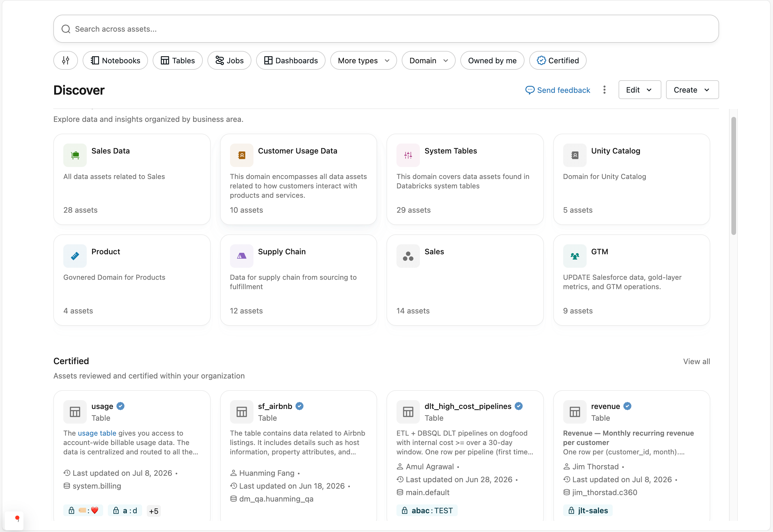Toggle the Jobs filter chip
The image size is (773, 532).
[x=229, y=60]
